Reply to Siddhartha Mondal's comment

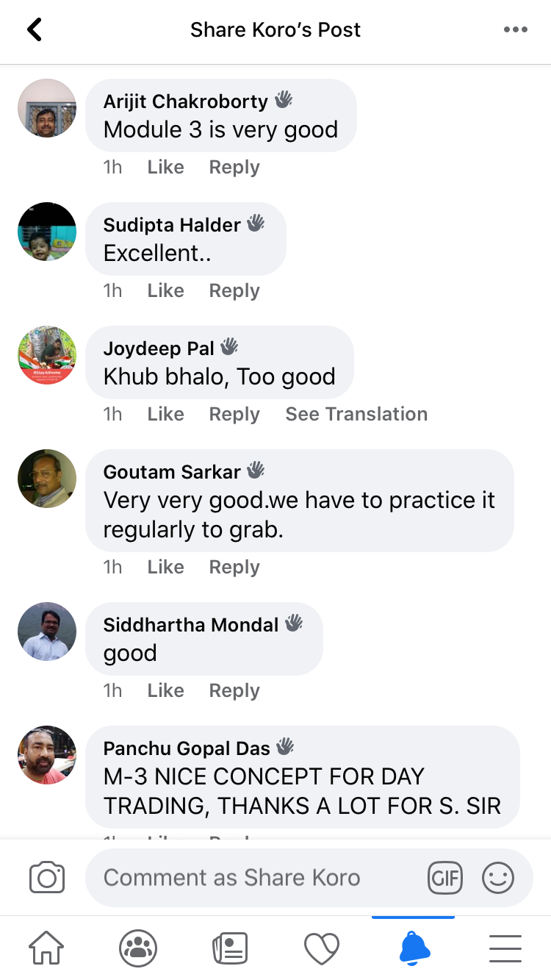click(x=234, y=690)
